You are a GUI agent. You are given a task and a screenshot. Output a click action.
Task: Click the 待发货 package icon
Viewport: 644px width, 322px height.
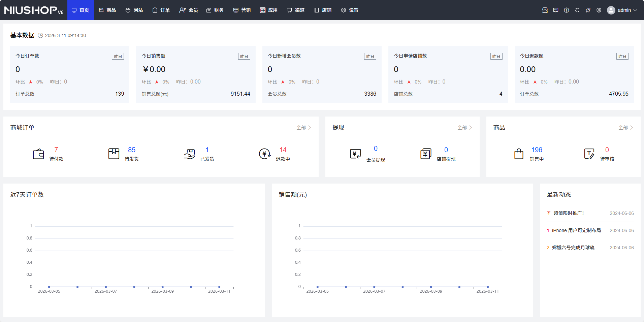coord(114,154)
